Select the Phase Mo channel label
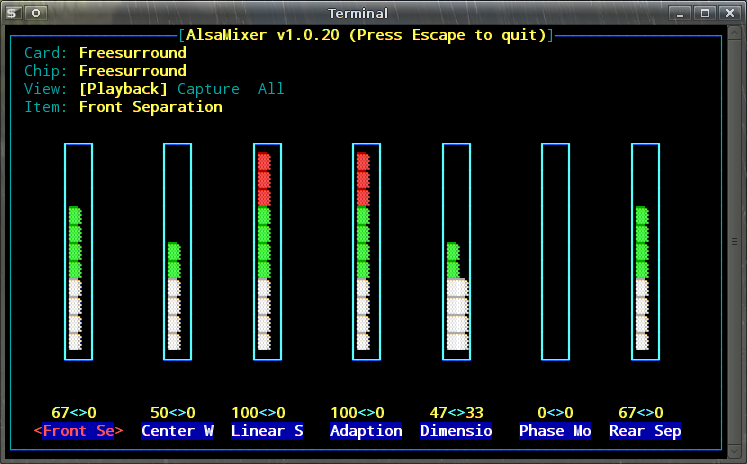The width and height of the screenshot is (747, 464). [x=555, y=431]
